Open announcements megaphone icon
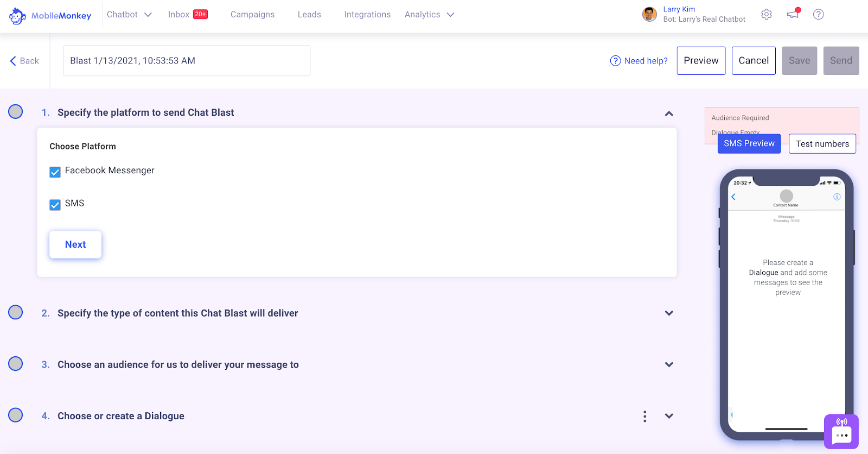The width and height of the screenshot is (868, 454). tap(793, 14)
